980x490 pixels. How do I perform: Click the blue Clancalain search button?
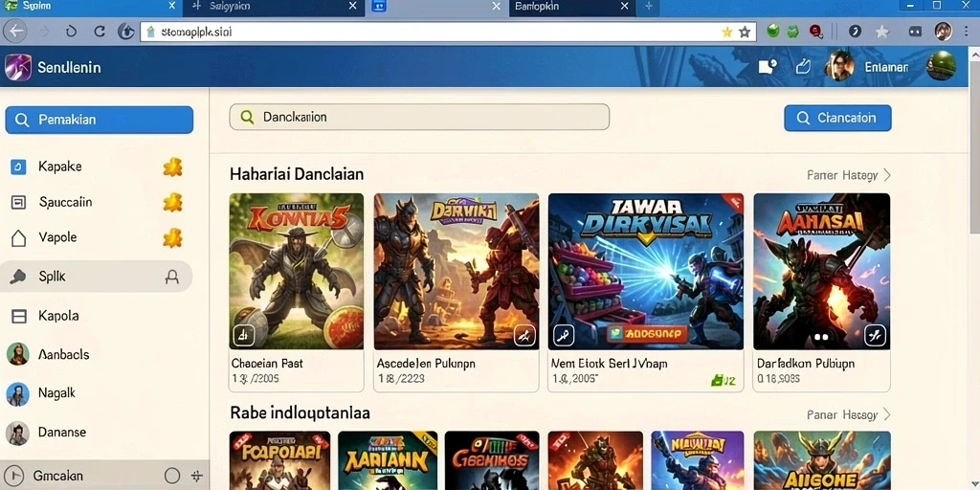tap(837, 118)
